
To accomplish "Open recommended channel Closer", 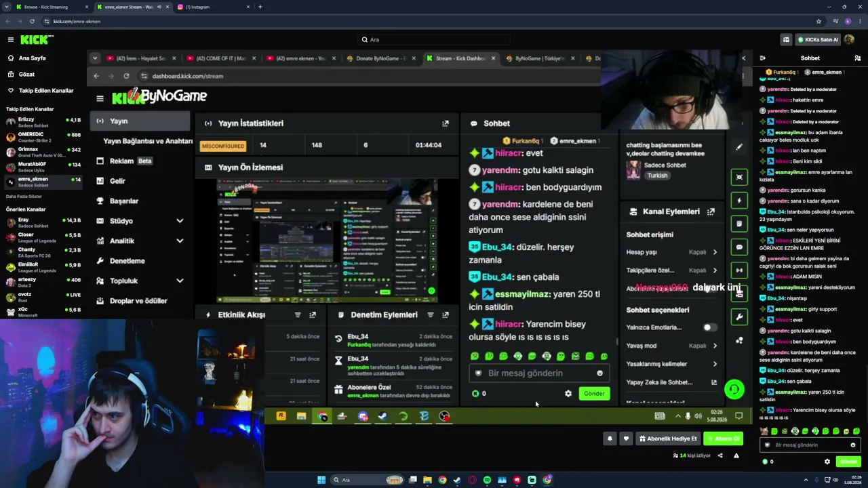I will click(x=43, y=237).
